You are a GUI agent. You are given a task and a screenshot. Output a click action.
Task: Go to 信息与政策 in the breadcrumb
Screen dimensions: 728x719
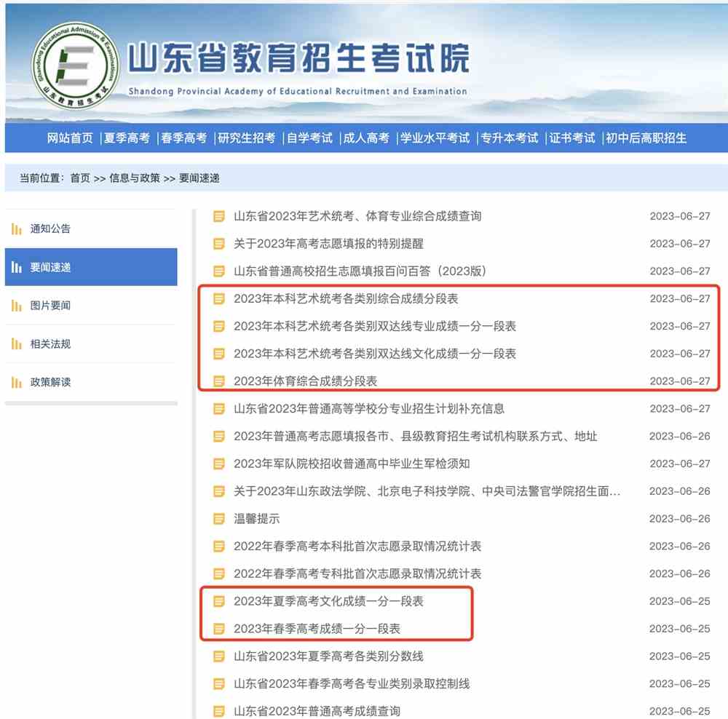coord(135,178)
